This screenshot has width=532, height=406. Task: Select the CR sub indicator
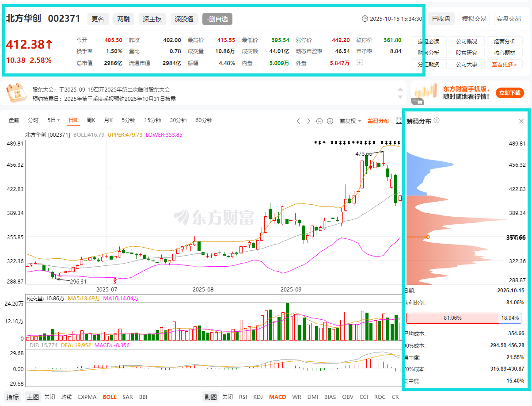click(395, 397)
